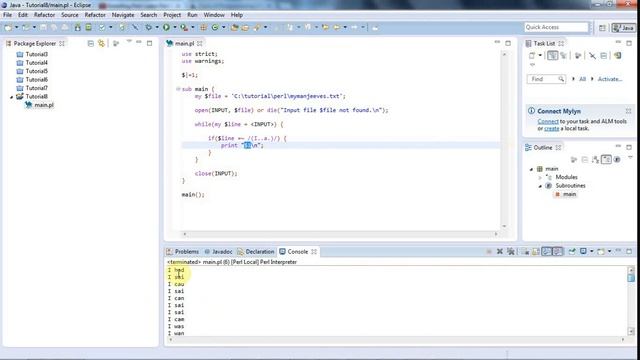
Task: Click the New file toolbar icon
Action: (8, 27)
